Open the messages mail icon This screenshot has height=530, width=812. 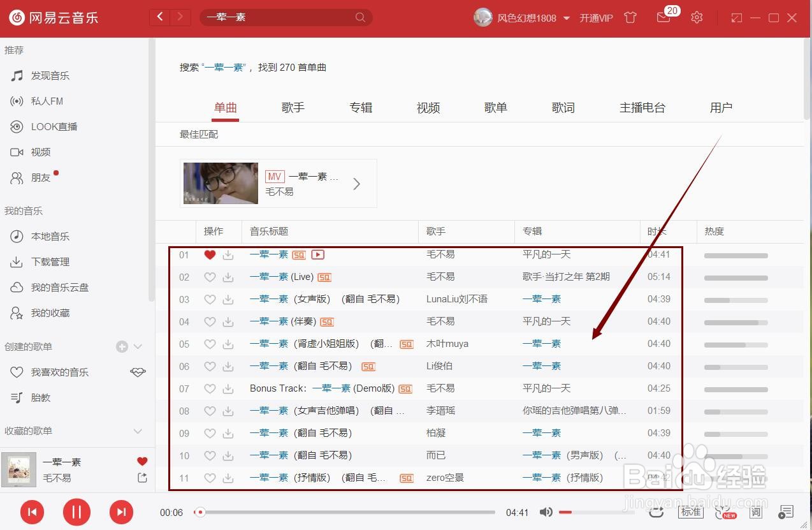(x=663, y=18)
